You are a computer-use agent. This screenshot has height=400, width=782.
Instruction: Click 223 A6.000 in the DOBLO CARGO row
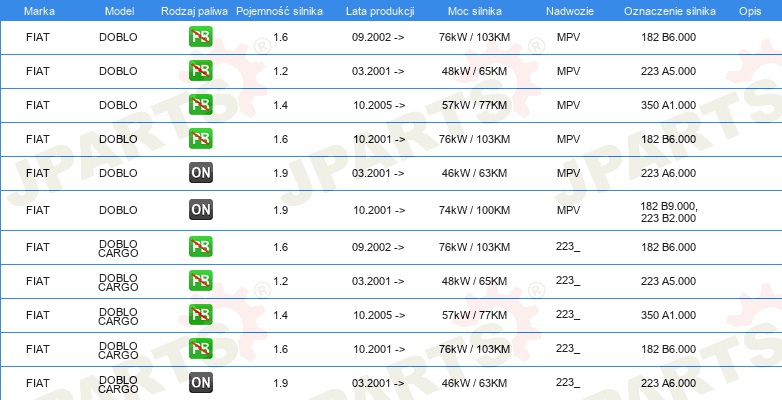pos(668,383)
